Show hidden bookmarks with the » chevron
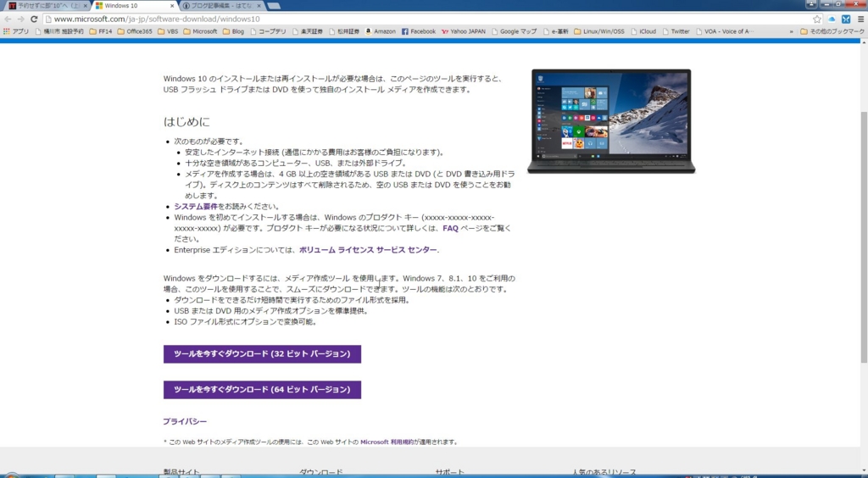The image size is (868, 478). [x=791, y=31]
